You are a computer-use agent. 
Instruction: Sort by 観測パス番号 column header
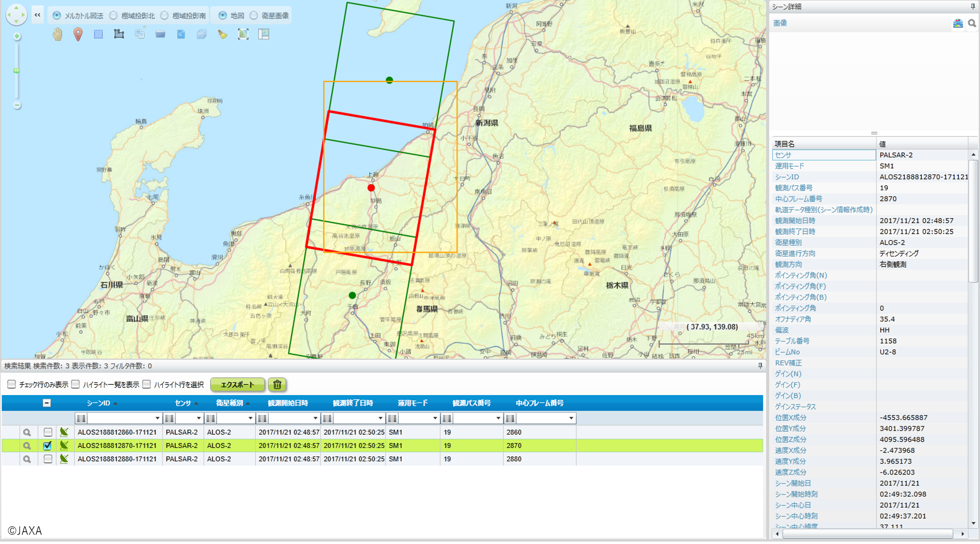[x=471, y=403]
